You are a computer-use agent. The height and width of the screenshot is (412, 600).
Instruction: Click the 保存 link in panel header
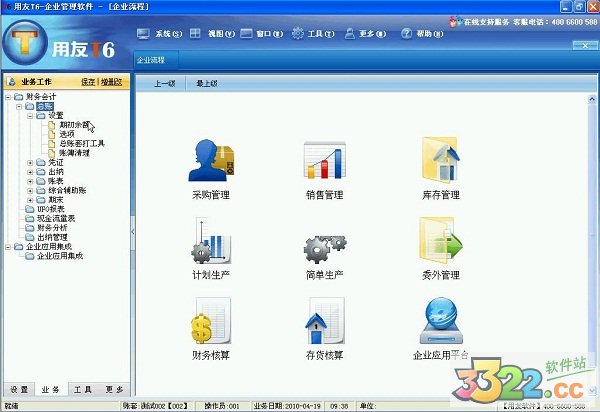point(88,81)
